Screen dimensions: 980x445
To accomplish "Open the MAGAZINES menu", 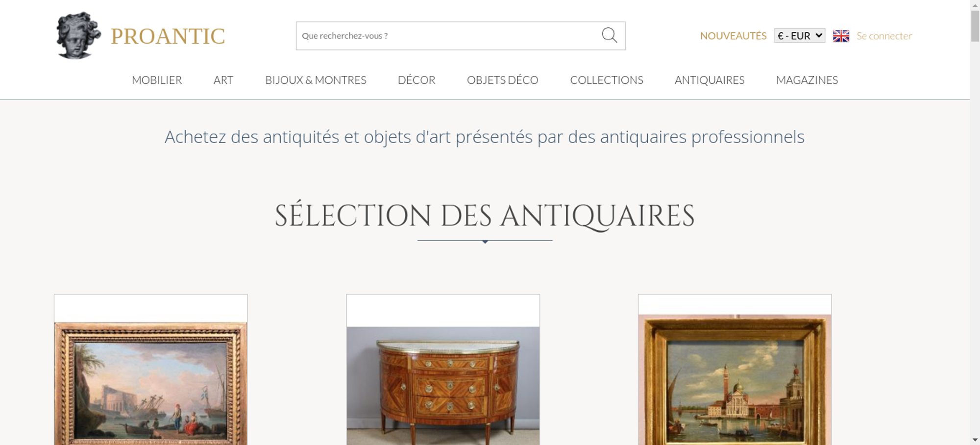I will (x=807, y=80).
